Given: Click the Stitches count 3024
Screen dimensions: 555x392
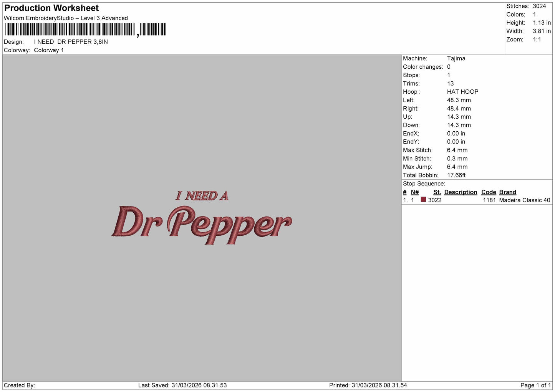Looking at the screenshot, I should [539, 6].
